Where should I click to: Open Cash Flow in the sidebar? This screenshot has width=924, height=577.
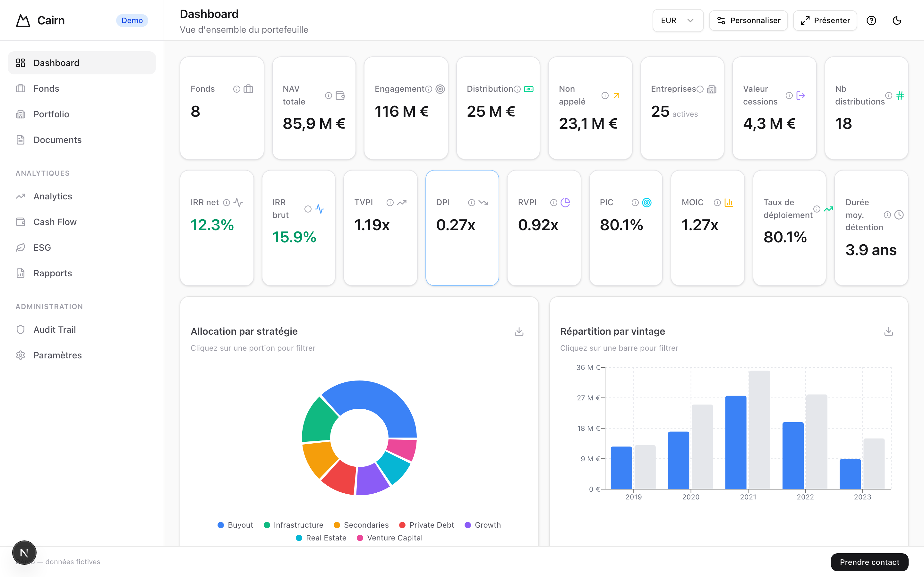55,222
